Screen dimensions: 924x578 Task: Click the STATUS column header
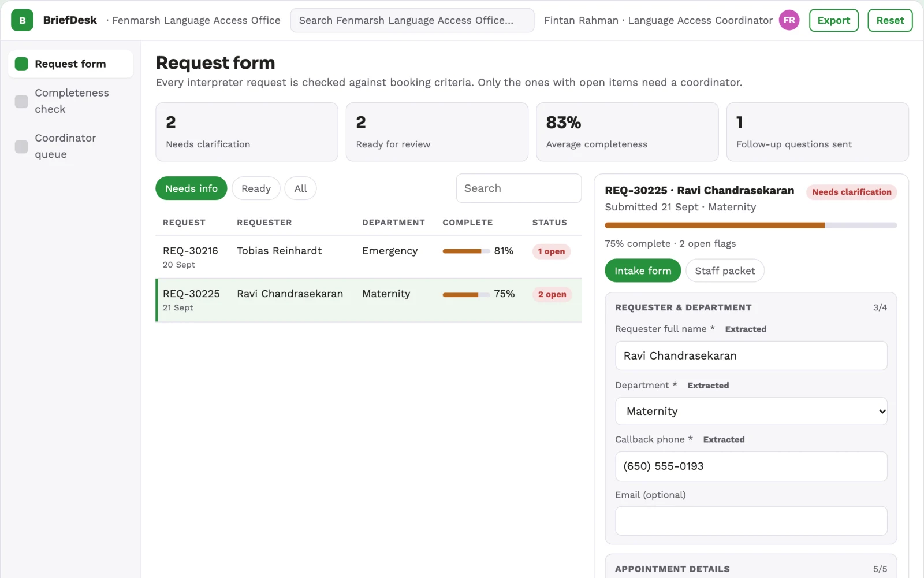click(x=549, y=223)
